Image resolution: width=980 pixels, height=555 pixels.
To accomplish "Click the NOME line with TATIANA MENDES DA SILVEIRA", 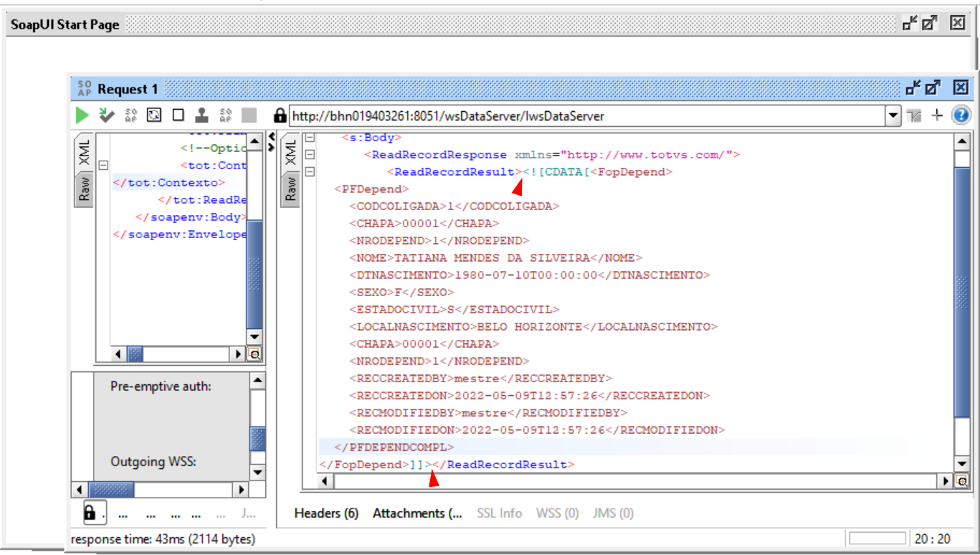I will [x=495, y=258].
